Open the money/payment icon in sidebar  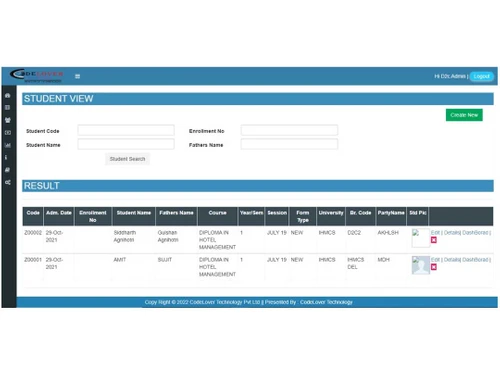click(x=8, y=133)
